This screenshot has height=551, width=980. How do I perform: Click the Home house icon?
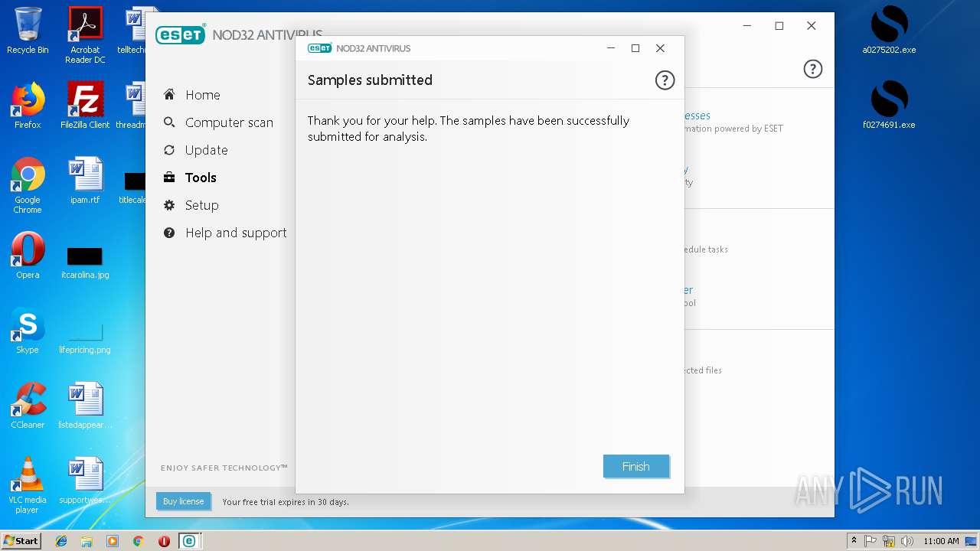[x=169, y=94]
